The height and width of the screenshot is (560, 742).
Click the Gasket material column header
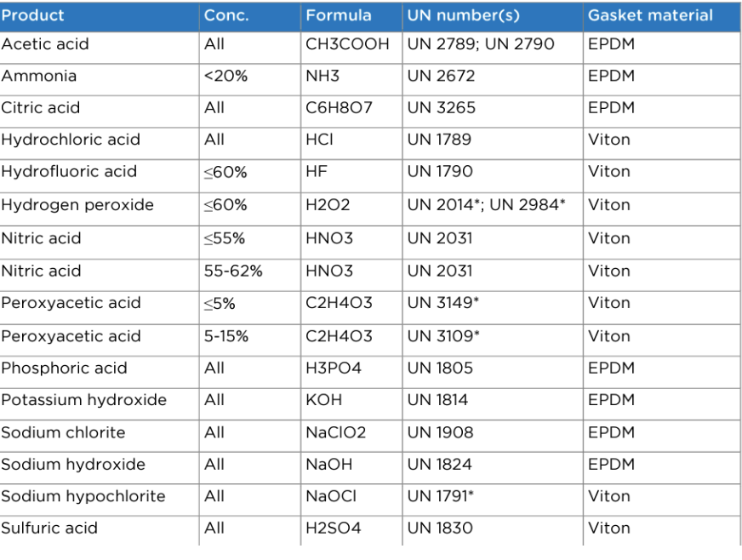(x=662, y=17)
